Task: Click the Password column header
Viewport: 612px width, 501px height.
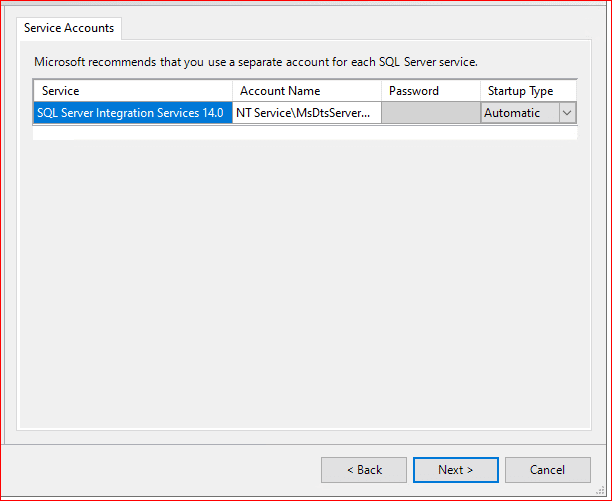Action: coord(430,91)
